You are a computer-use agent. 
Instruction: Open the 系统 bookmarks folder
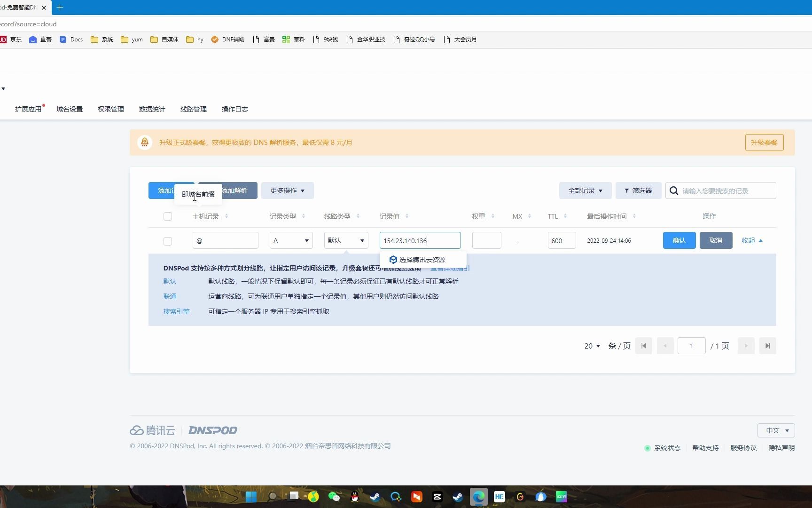102,40
